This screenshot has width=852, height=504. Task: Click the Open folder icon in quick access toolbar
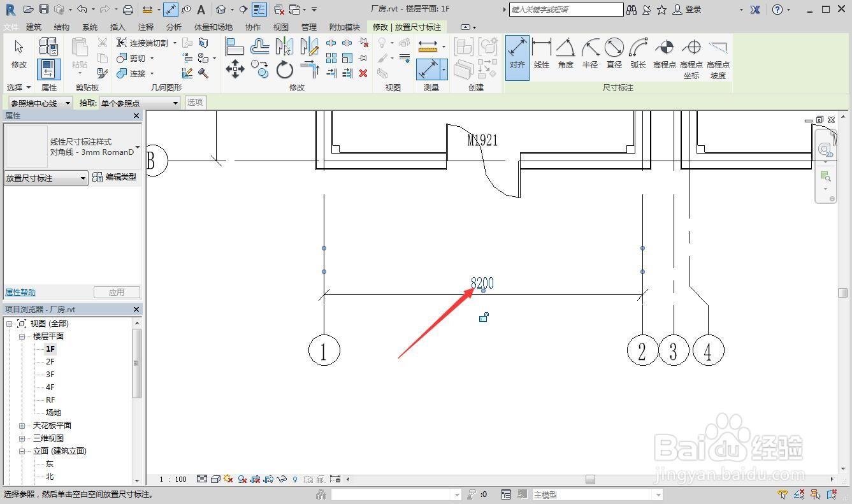click(28, 10)
